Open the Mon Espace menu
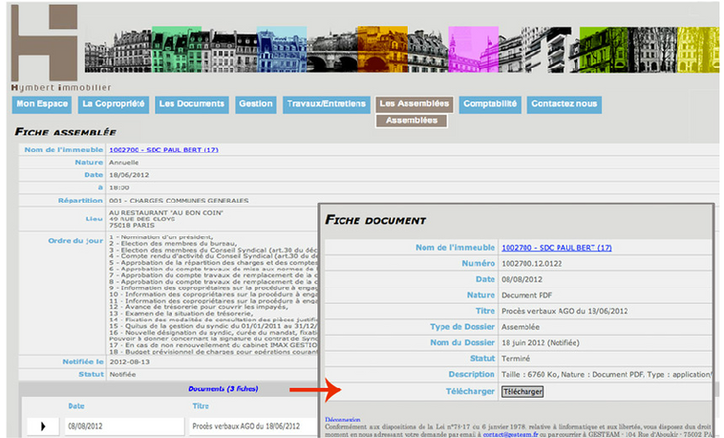 pyautogui.click(x=42, y=104)
